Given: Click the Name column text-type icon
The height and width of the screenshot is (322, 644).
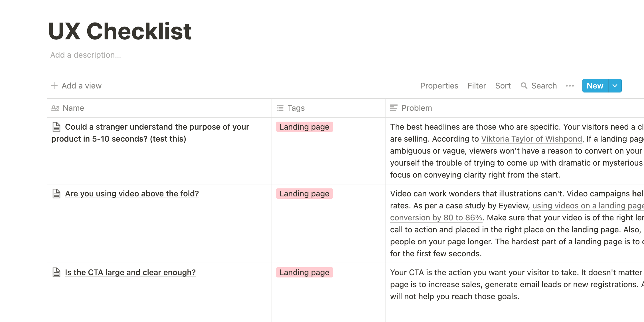Looking at the screenshot, I should [x=55, y=108].
